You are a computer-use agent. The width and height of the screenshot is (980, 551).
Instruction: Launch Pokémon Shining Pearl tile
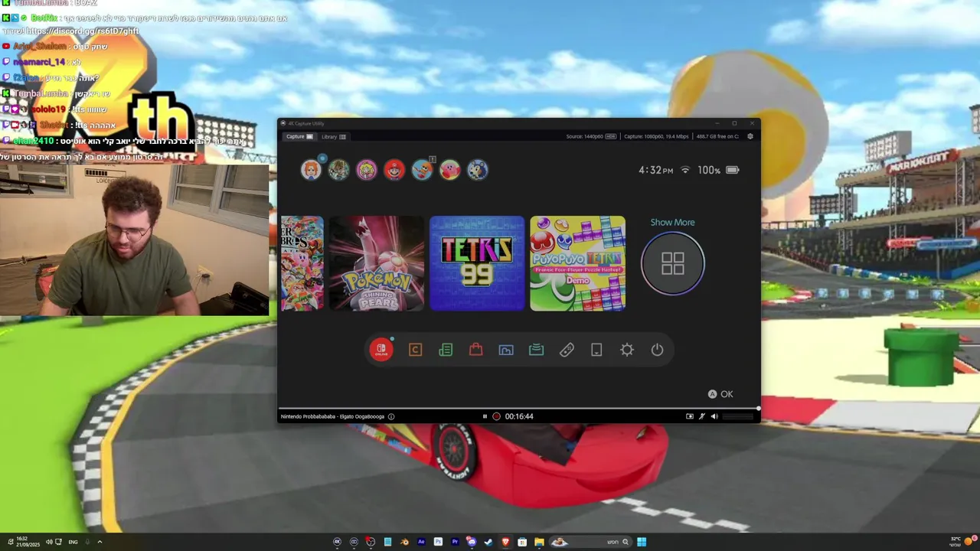coord(377,263)
